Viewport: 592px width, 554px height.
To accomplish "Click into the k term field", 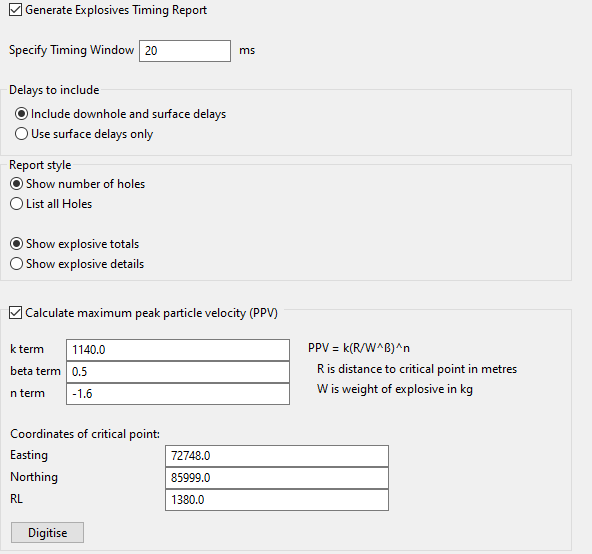I will [x=178, y=350].
